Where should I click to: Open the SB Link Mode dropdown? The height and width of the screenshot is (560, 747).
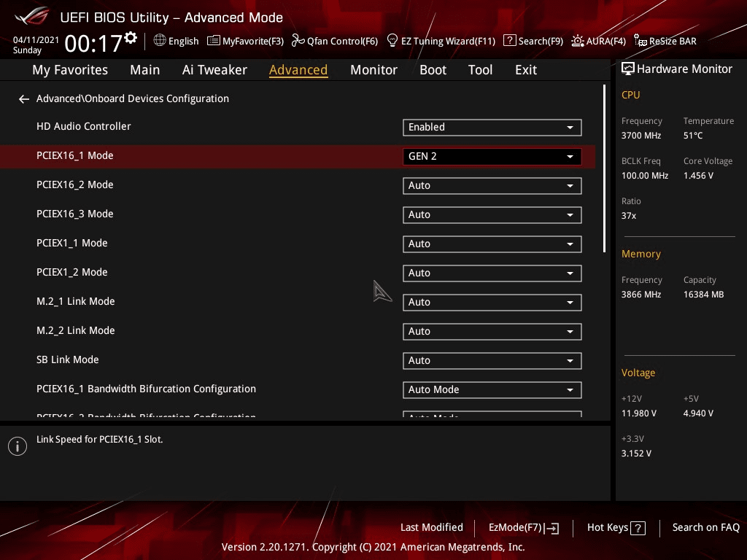click(x=492, y=360)
